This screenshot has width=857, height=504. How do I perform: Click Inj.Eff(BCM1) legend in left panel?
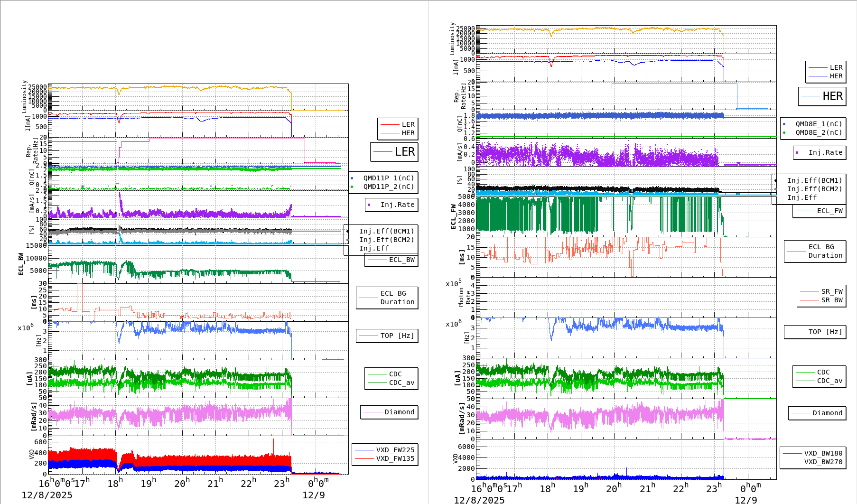click(386, 231)
